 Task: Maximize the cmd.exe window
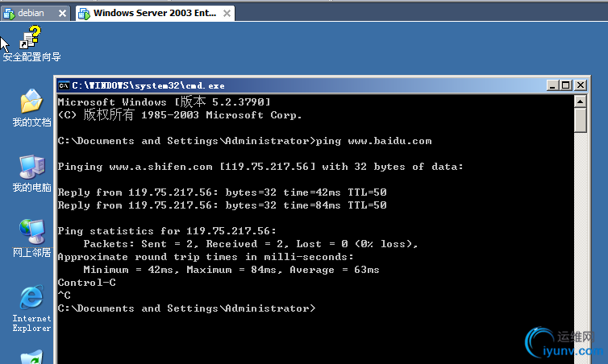click(x=566, y=85)
